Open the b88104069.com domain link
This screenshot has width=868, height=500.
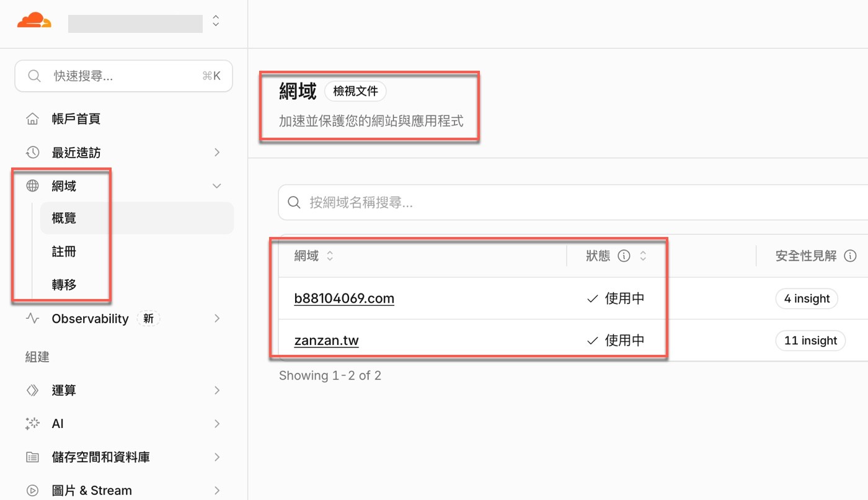344,298
